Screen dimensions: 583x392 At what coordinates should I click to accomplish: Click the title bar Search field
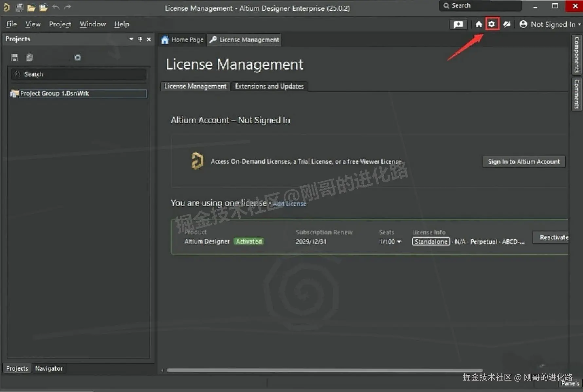click(x=480, y=6)
